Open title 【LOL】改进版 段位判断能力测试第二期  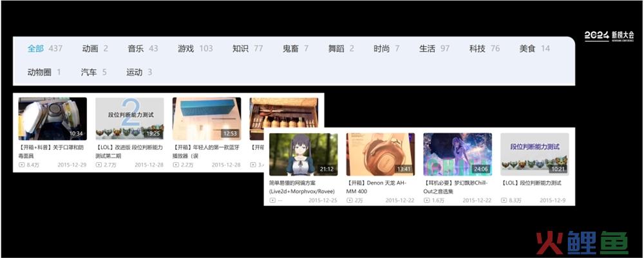coord(129,151)
